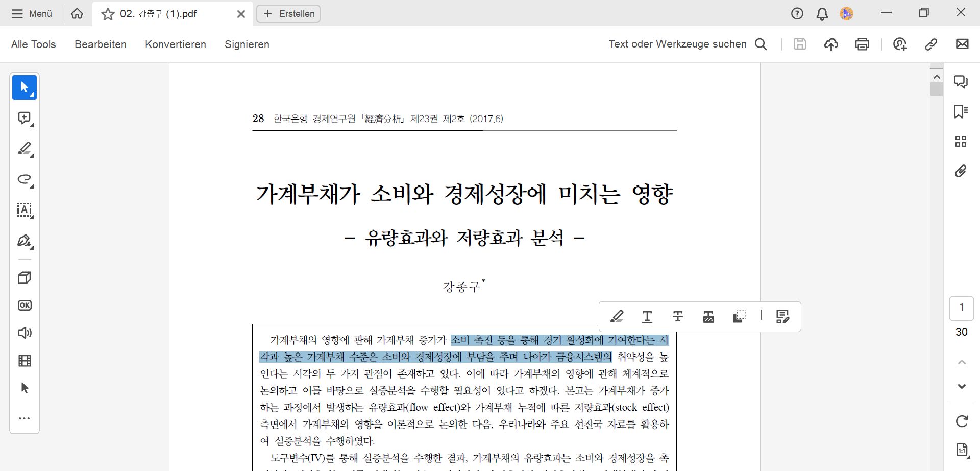
Task: Click the current page number box showing 1
Action: click(x=962, y=309)
